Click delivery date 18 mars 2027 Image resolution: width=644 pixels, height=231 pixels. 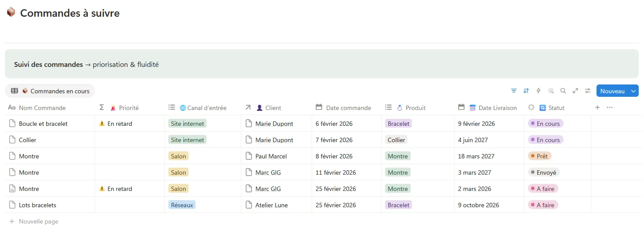tap(476, 156)
